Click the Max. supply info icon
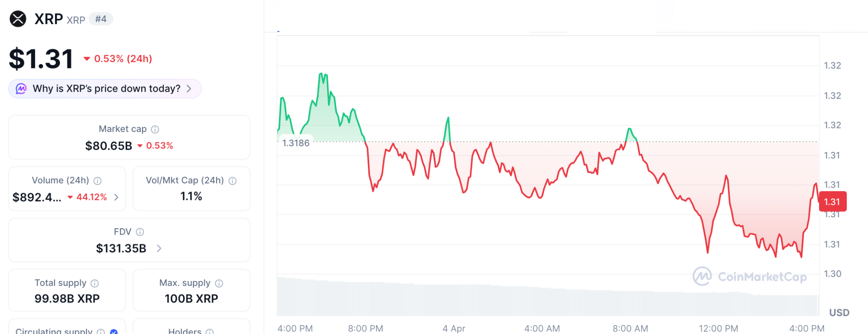The width and height of the screenshot is (868, 334). coord(219,283)
